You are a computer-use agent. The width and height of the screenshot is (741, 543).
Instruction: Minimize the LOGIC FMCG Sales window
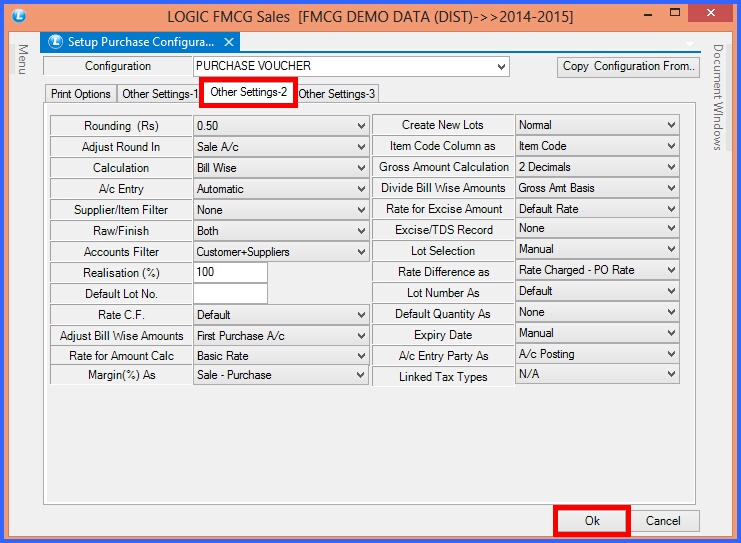pos(648,14)
